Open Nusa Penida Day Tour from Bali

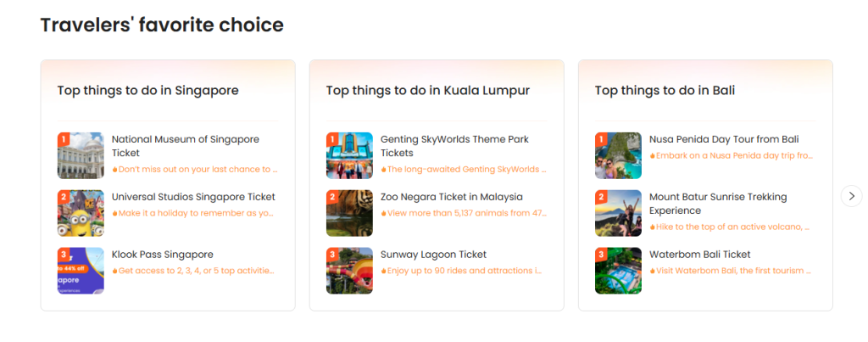click(724, 139)
